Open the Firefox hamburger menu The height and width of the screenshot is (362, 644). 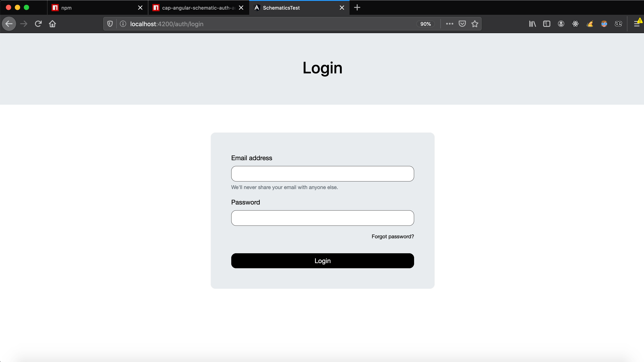click(x=637, y=24)
